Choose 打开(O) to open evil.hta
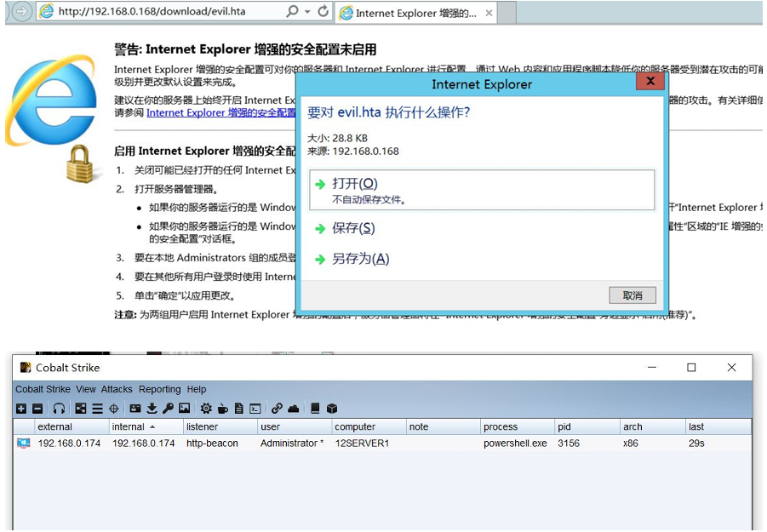767x532 pixels. point(482,190)
